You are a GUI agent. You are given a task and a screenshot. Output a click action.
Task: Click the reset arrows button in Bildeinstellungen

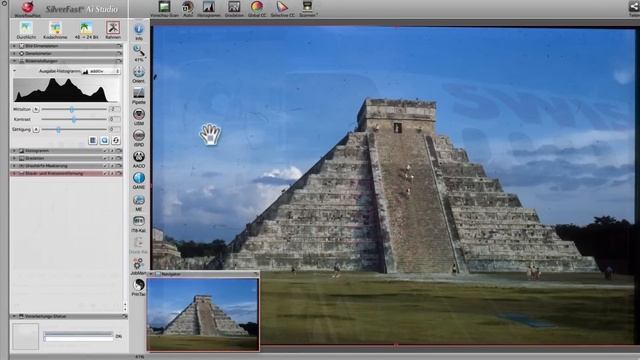(x=116, y=140)
